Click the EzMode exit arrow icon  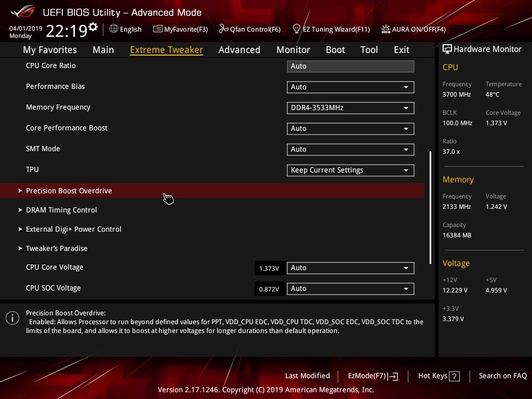tap(394, 376)
